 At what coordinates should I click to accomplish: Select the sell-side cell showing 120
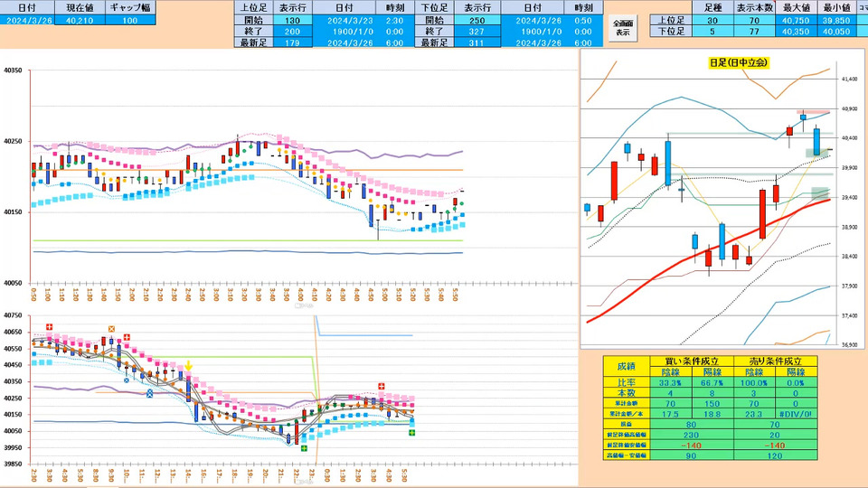(775, 455)
